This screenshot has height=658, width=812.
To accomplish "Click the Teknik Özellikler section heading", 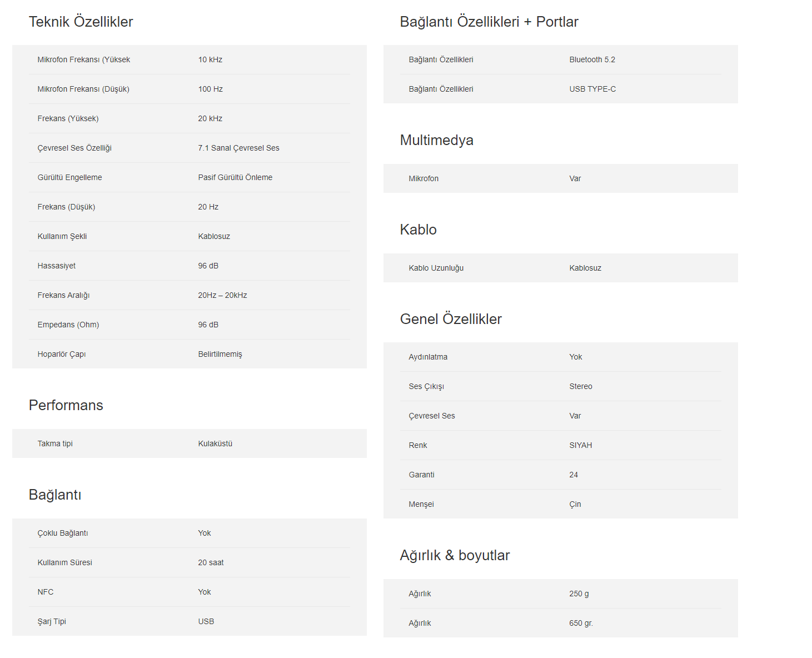I will pyautogui.click(x=81, y=22).
